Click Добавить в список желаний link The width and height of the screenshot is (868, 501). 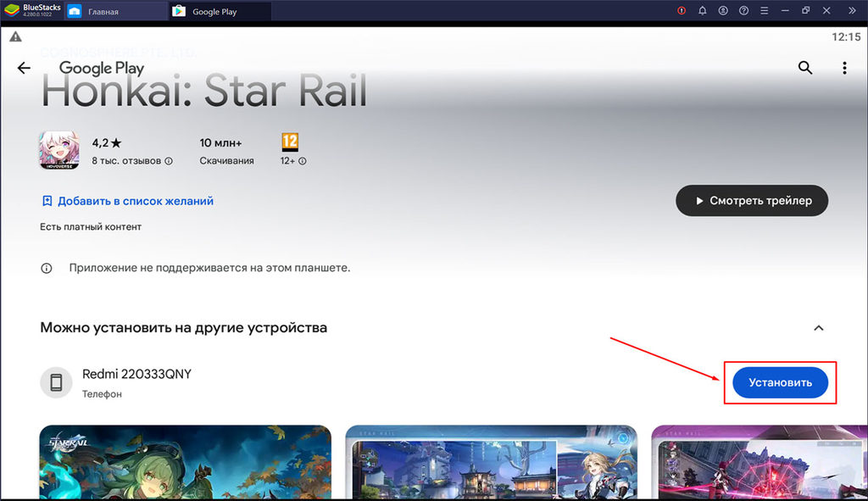[128, 201]
